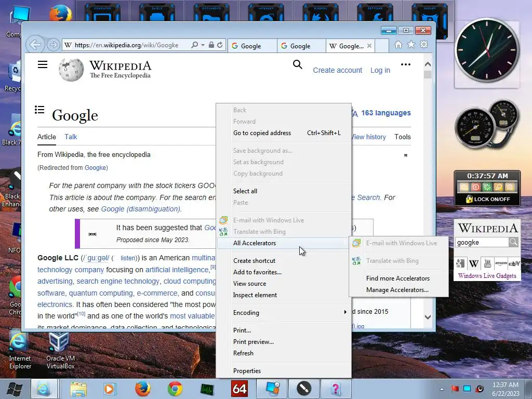Choose Create shortcut in context menu
Viewport: 532px width, 399px height.
(284, 261)
